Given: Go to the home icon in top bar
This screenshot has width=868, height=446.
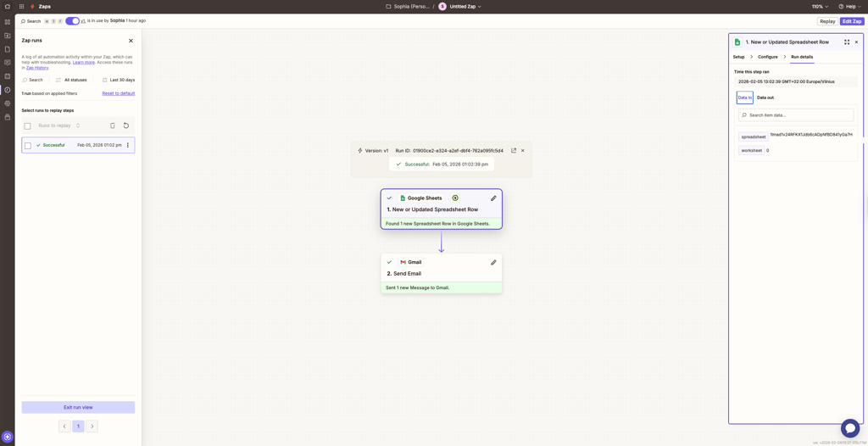Looking at the screenshot, I should [x=7, y=7].
